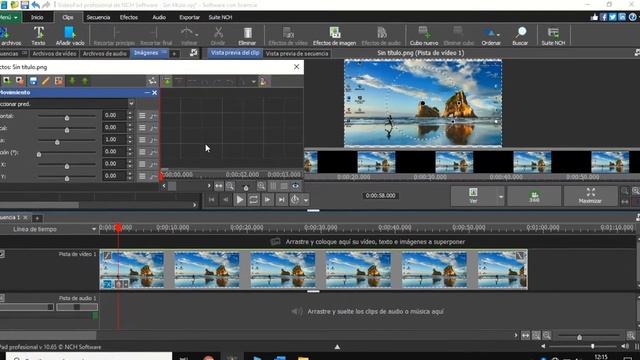Select Vista previa del clip
The width and height of the screenshot is (640, 360).
[x=235, y=53]
